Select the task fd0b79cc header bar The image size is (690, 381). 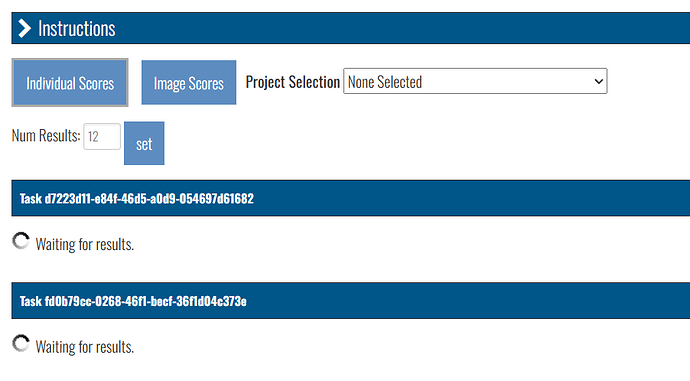351,300
